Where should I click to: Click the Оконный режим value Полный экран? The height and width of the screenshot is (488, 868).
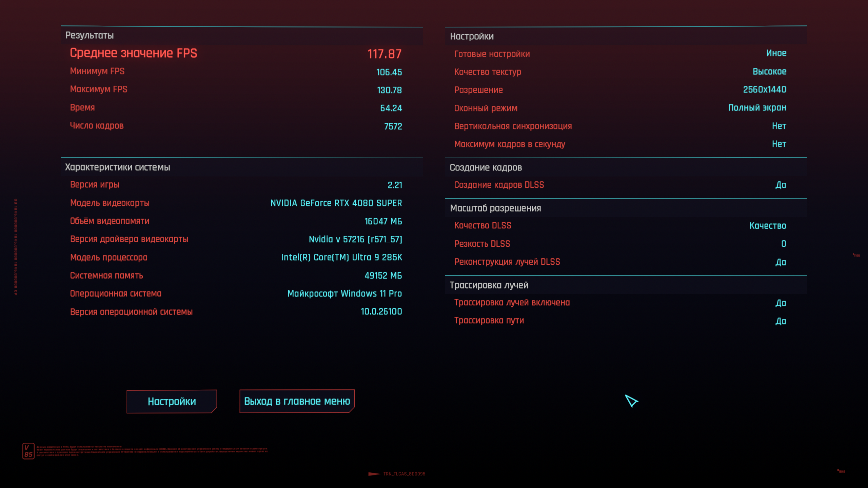(757, 108)
